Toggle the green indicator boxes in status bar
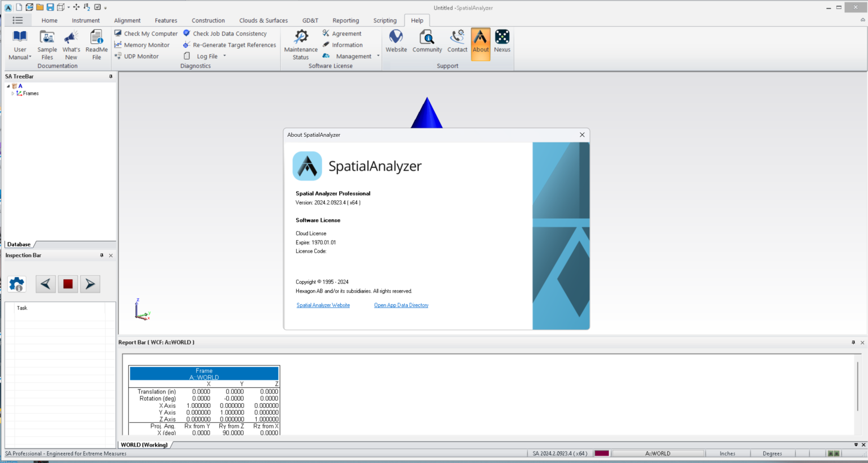Image resolution: width=868 pixels, height=463 pixels. coord(833,453)
